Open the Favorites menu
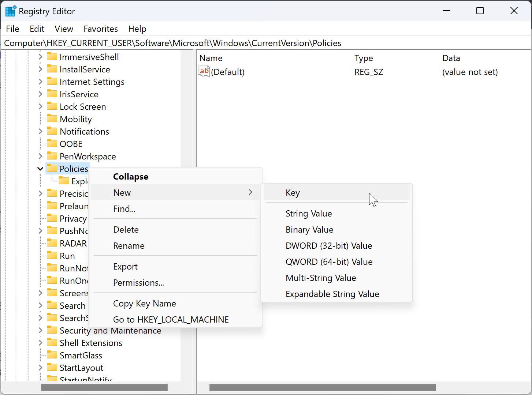This screenshot has width=532, height=395. (101, 29)
